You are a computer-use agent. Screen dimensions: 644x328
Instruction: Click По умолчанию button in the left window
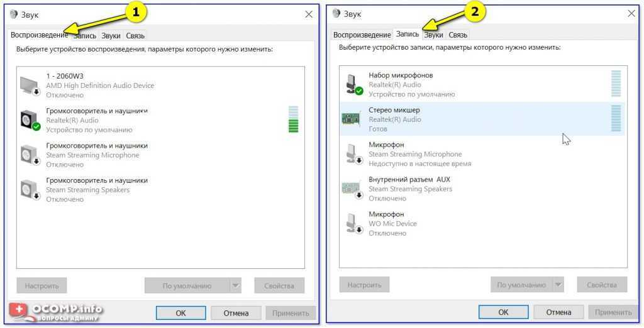pos(187,286)
